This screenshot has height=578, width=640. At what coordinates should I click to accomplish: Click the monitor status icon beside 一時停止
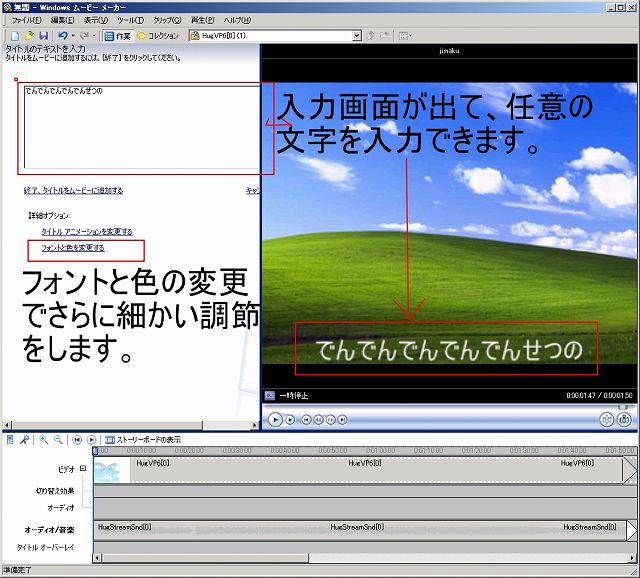click(x=270, y=395)
